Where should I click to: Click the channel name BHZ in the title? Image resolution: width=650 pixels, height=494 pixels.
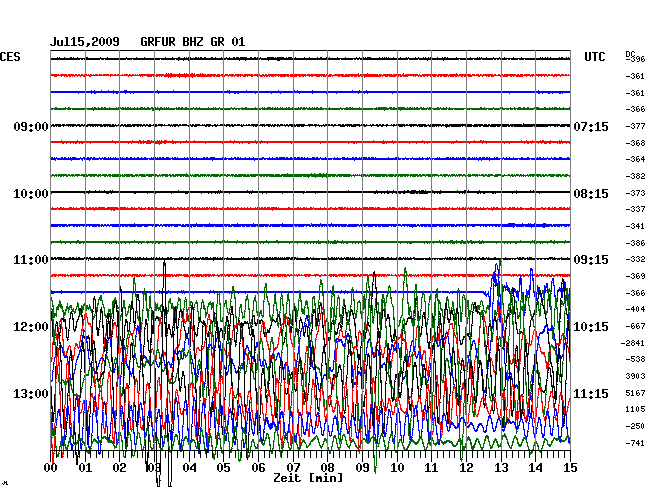point(193,42)
